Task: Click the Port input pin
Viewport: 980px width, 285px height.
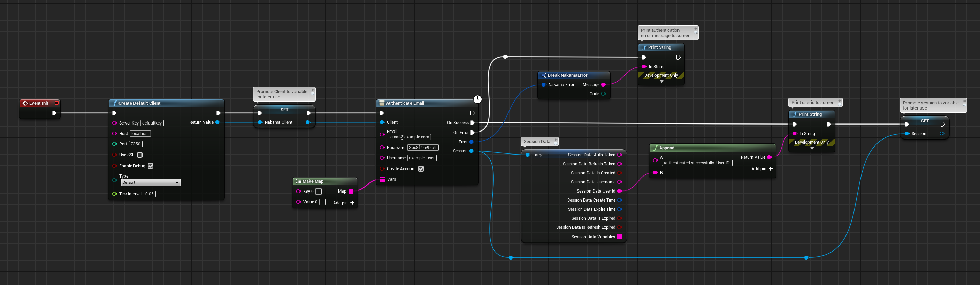Action: pyautogui.click(x=115, y=144)
